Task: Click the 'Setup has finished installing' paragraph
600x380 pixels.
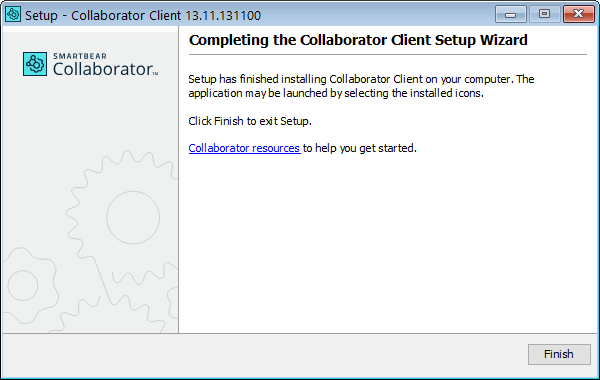Action: coord(361,86)
